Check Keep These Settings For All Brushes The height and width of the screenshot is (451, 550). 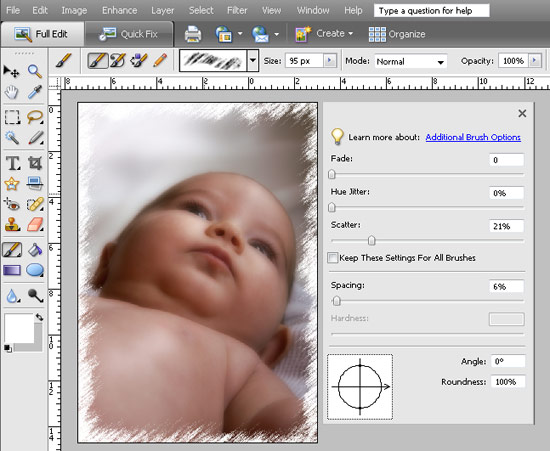click(x=333, y=258)
